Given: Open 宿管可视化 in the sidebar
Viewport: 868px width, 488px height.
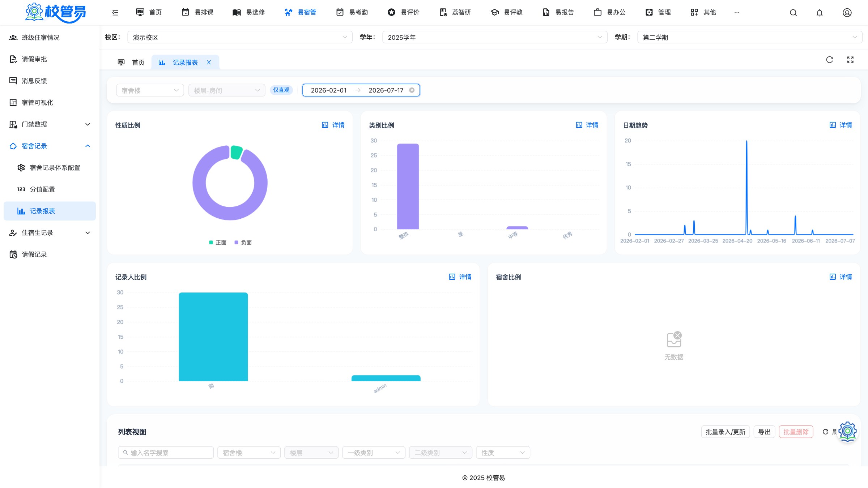Looking at the screenshot, I should 50,103.
